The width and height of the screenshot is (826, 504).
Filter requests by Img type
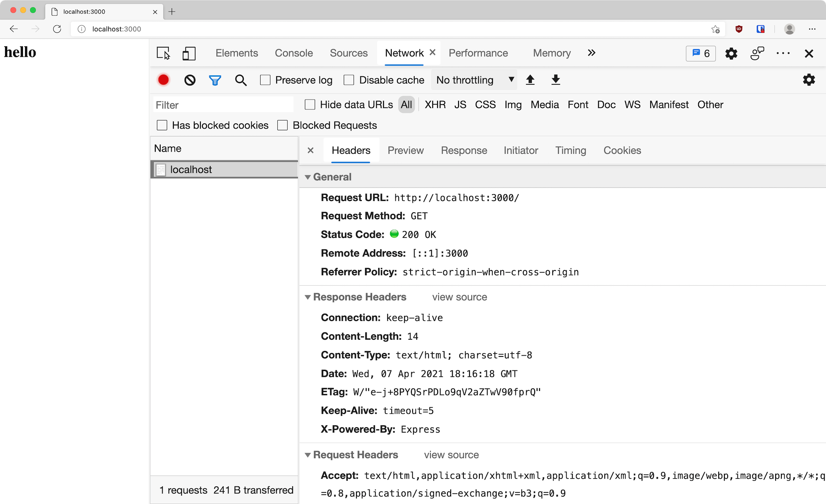tap(513, 105)
